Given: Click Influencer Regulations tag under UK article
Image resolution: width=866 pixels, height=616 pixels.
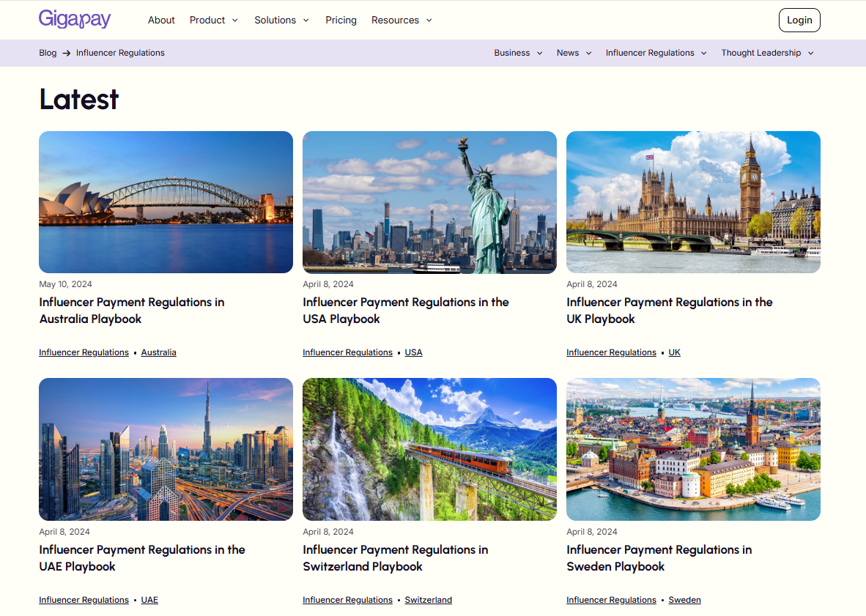Looking at the screenshot, I should click(611, 352).
